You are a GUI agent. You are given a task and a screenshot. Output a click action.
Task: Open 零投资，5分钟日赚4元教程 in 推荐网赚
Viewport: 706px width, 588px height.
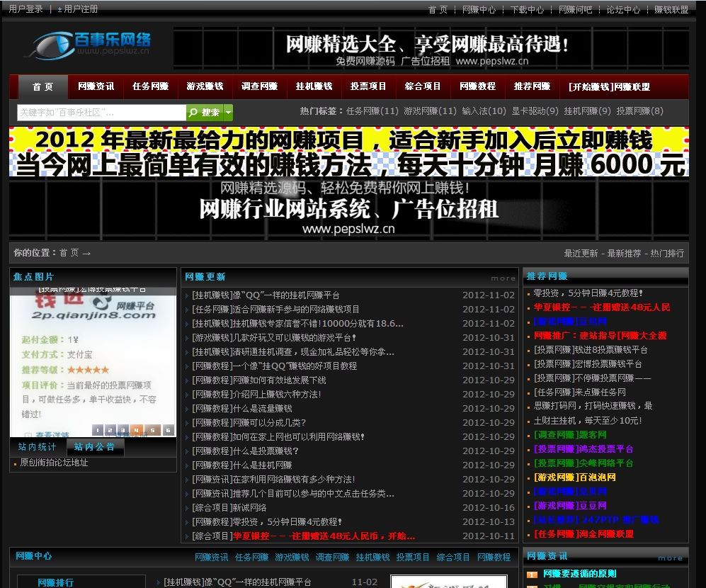point(588,293)
